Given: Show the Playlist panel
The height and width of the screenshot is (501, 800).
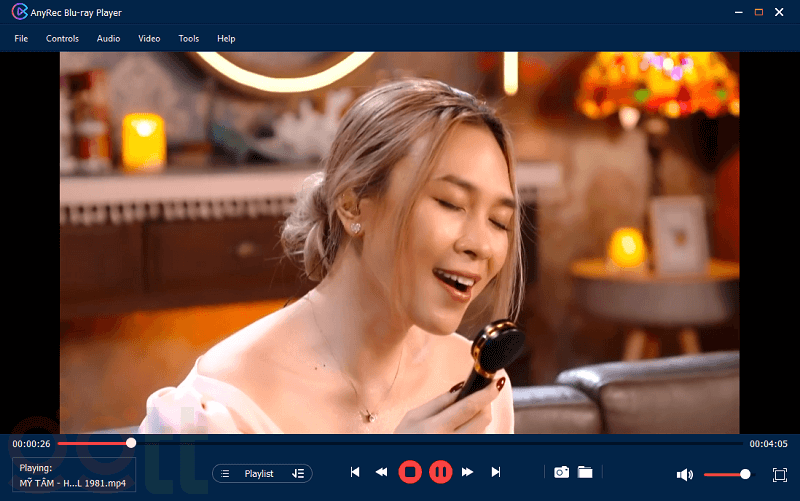Looking at the screenshot, I should tap(258, 474).
